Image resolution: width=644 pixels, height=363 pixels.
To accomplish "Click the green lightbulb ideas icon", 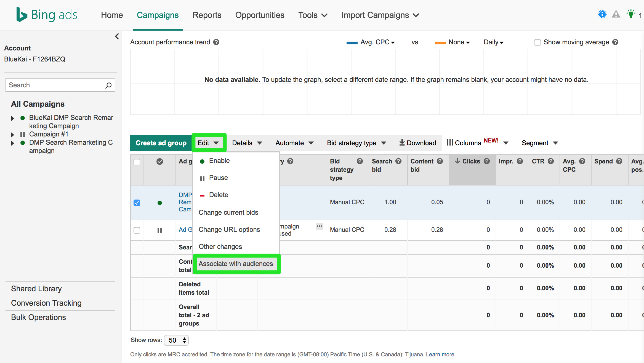I will (631, 14).
